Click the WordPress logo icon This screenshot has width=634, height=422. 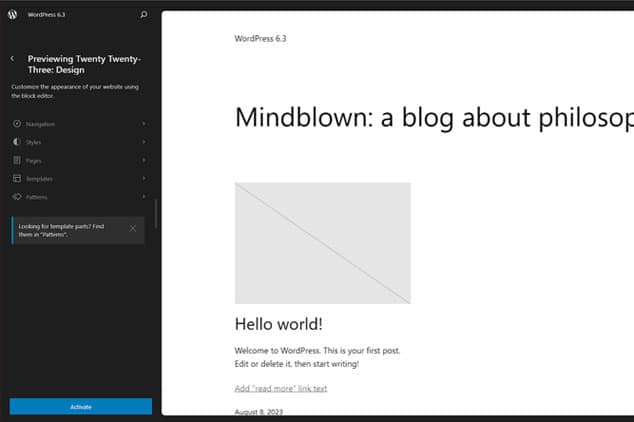13,15
